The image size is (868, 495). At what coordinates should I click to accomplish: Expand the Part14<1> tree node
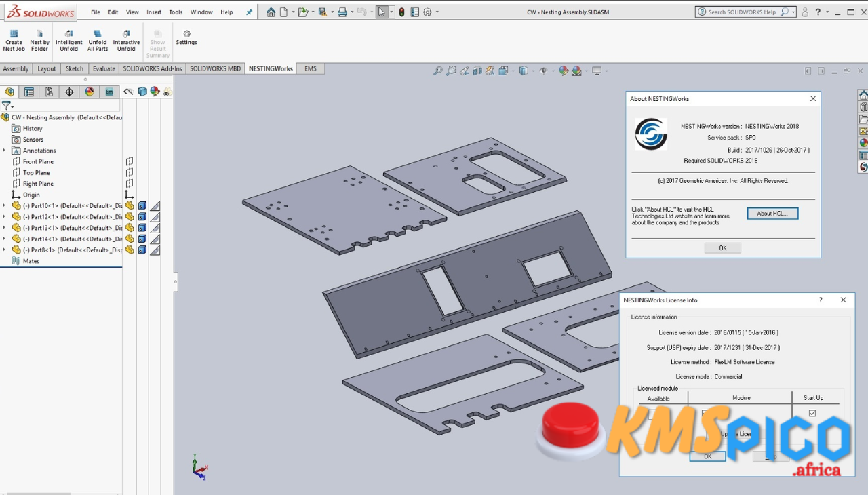point(4,239)
